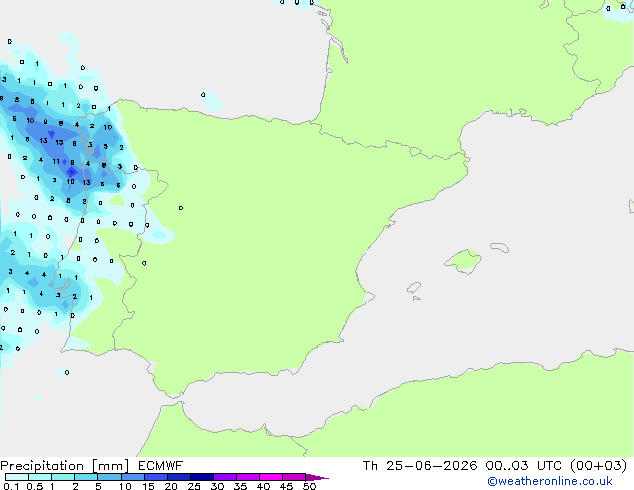
Task: Click the '30' legend scale number
Action: (x=217, y=486)
